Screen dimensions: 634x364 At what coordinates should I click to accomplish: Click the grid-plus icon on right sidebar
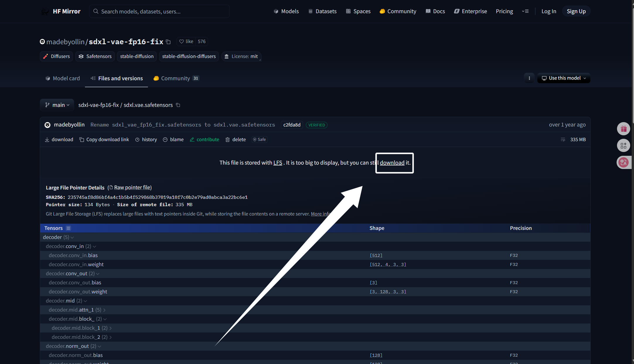(623, 146)
